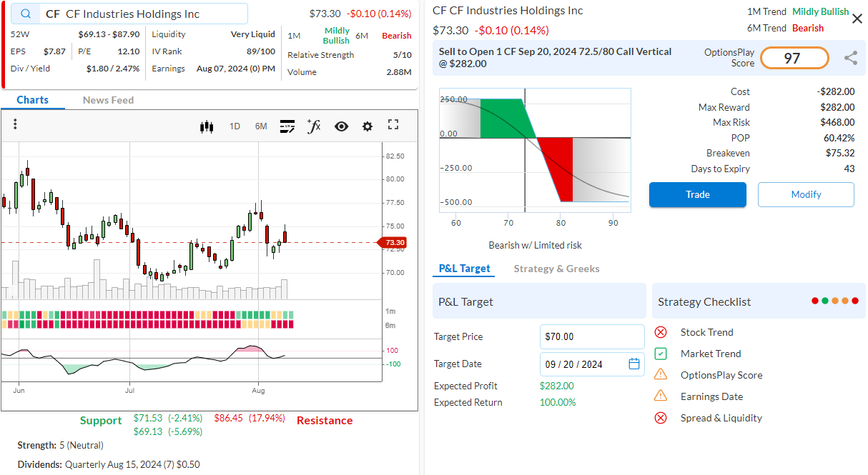Click the Strength: 5 (Neutral) text
This screenshot has width=868, height=475.
pos(60,445)
